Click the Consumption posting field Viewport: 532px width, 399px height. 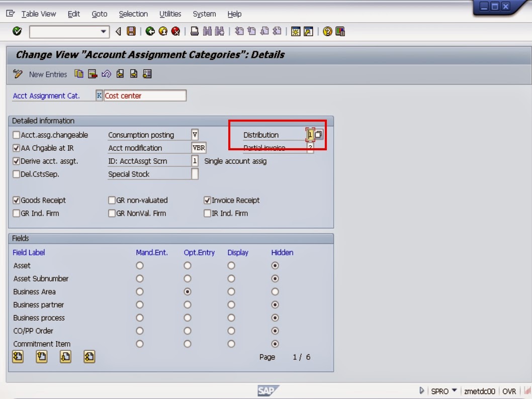coord(195,135)
